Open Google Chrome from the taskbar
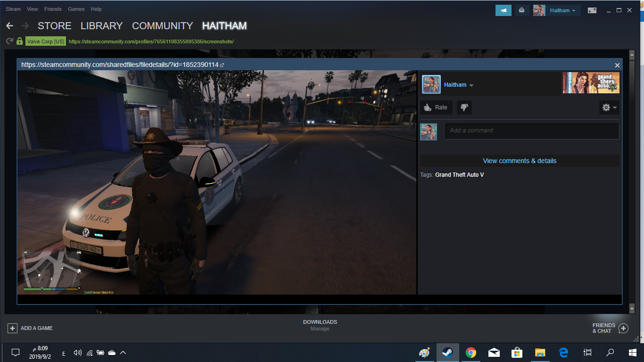 (x=471, y=353)
